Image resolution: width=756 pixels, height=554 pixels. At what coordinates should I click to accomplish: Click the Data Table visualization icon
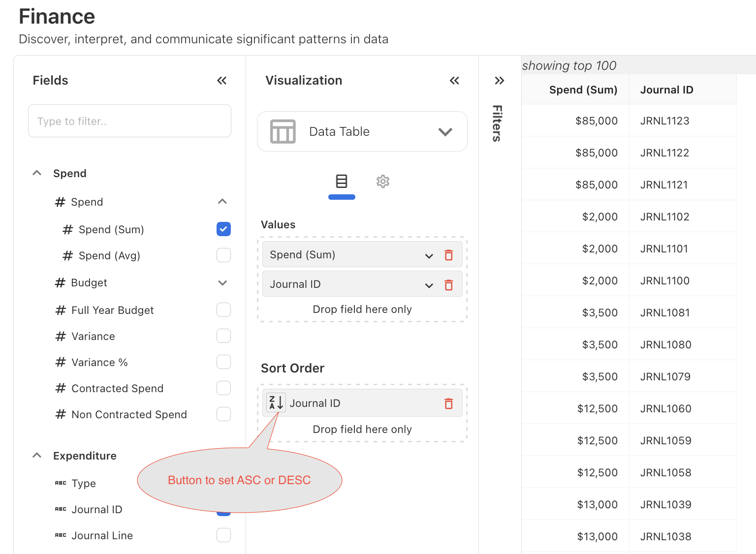coord(283,131)
